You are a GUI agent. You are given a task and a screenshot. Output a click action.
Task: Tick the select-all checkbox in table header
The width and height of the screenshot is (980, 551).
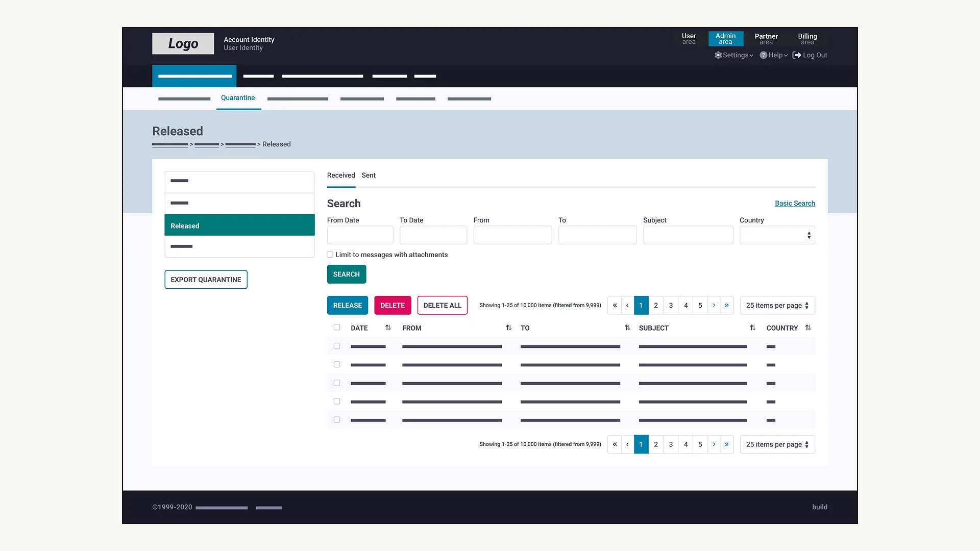(337, 328)
